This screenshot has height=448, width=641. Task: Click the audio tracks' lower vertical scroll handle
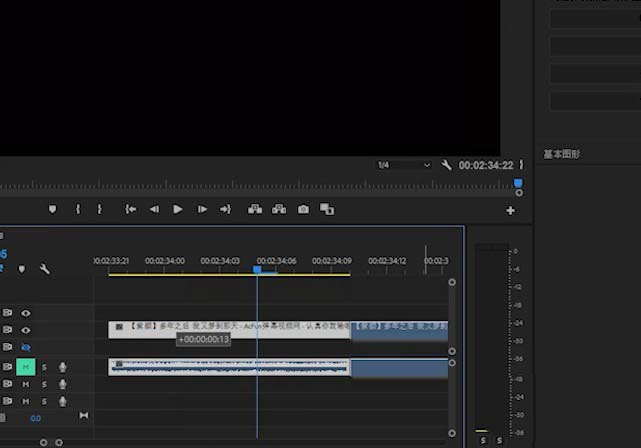point(452,433)
